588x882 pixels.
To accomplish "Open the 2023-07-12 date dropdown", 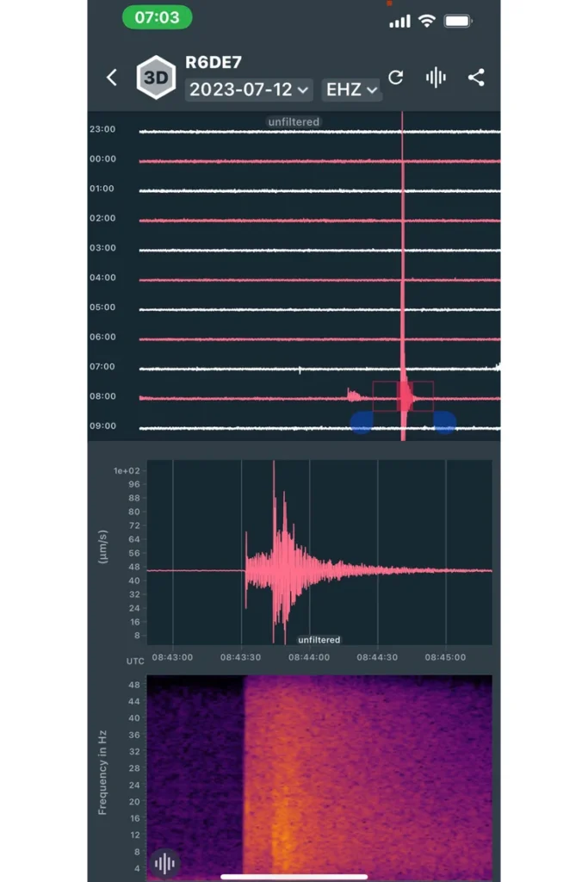I will [249, 90].
